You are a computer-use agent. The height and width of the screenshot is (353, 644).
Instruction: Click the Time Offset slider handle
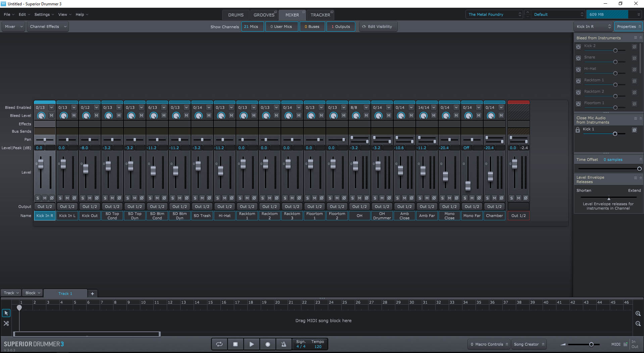pyautogui.click(x=639, y=169)
